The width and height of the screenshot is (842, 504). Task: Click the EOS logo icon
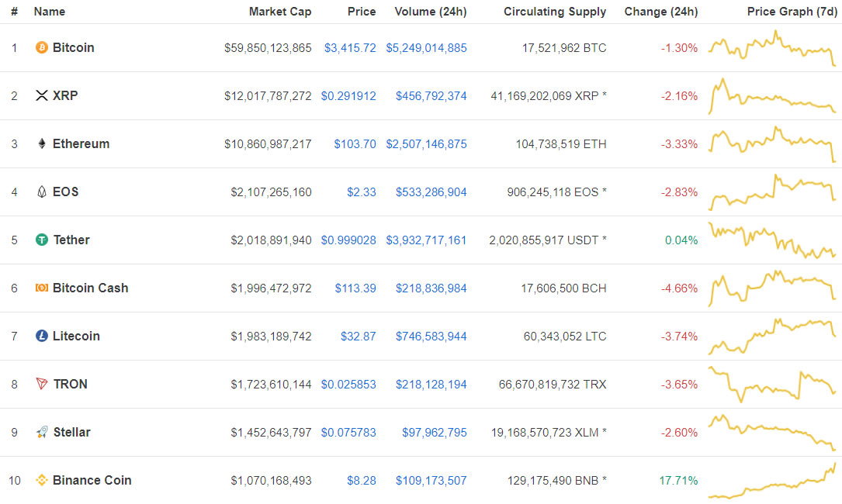pos(41,192)
